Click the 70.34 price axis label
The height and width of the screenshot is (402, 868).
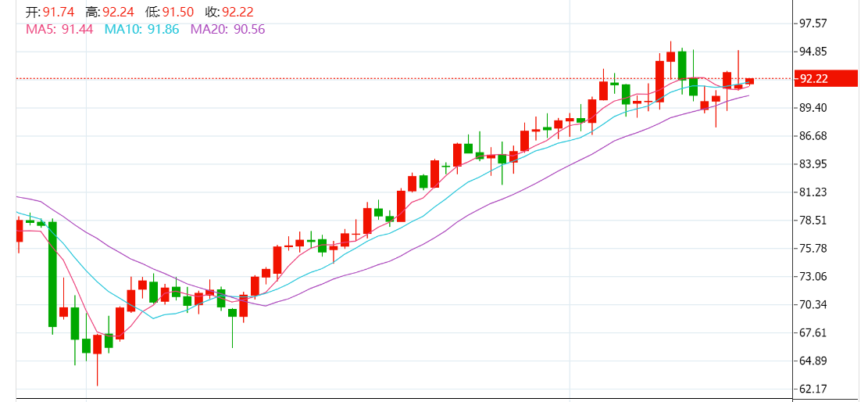(x=812, y=305)
